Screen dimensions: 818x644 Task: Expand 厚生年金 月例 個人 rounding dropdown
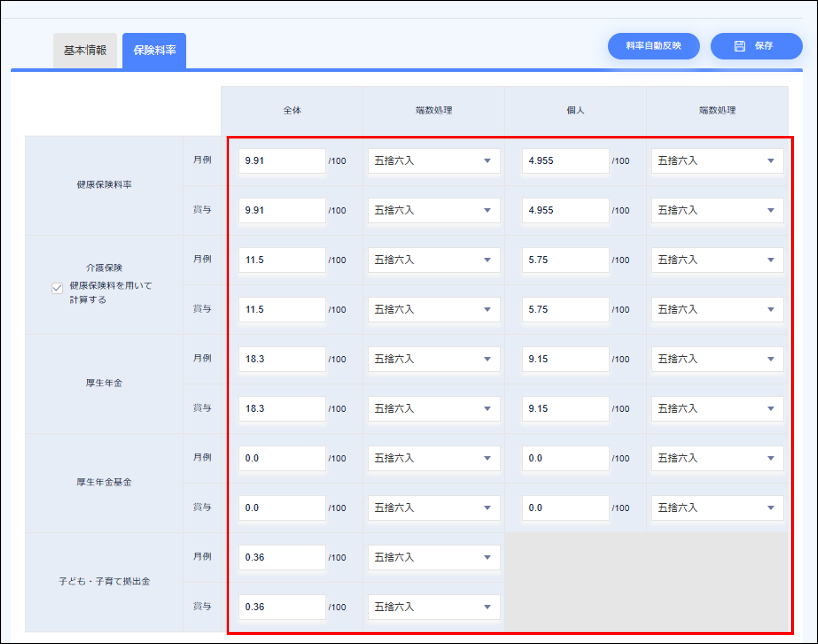tap(717, 359)
